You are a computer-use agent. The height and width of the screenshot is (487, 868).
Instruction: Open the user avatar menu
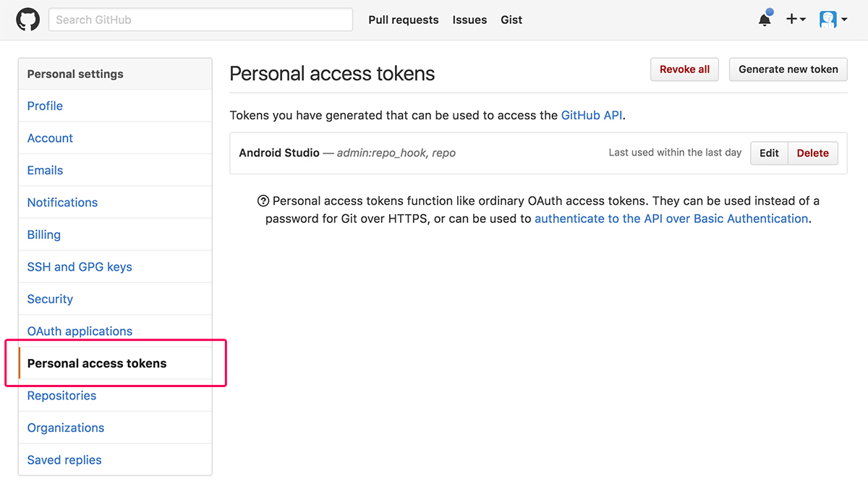[833, 20]
